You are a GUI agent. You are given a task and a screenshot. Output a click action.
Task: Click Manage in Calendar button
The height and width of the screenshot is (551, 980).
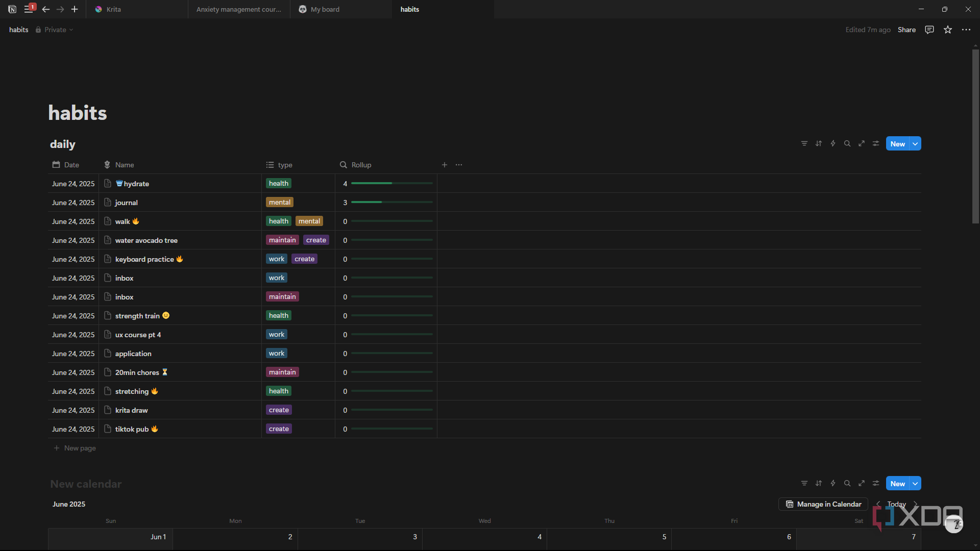(x=823, y=504)
